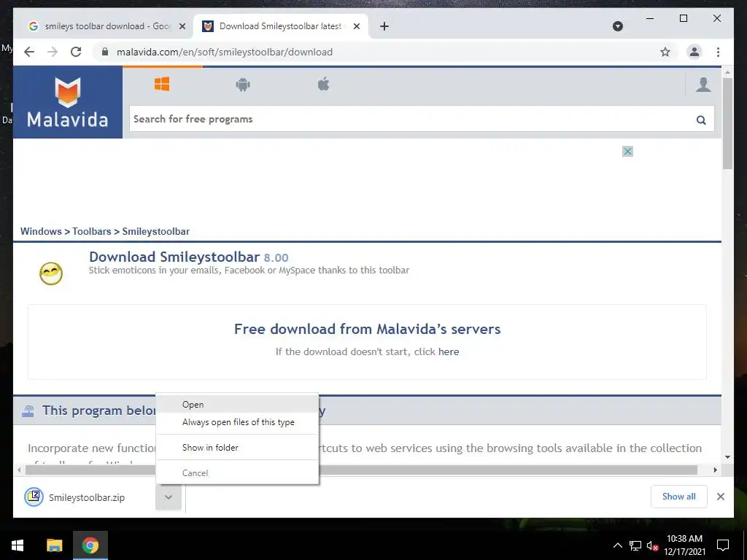Go forward in browser history
The width and height of the screenshot is (747, 560).
click(53, 52)
